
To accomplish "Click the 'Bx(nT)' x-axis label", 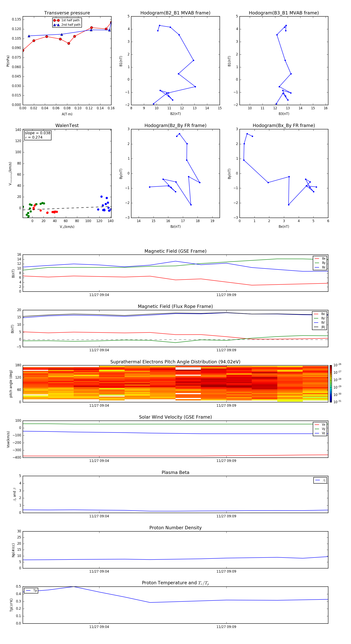I will tap(284, 227).
